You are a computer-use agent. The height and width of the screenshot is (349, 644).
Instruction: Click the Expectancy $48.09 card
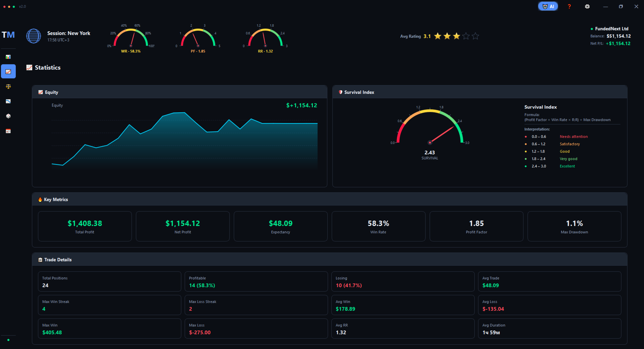pos(281,226)
